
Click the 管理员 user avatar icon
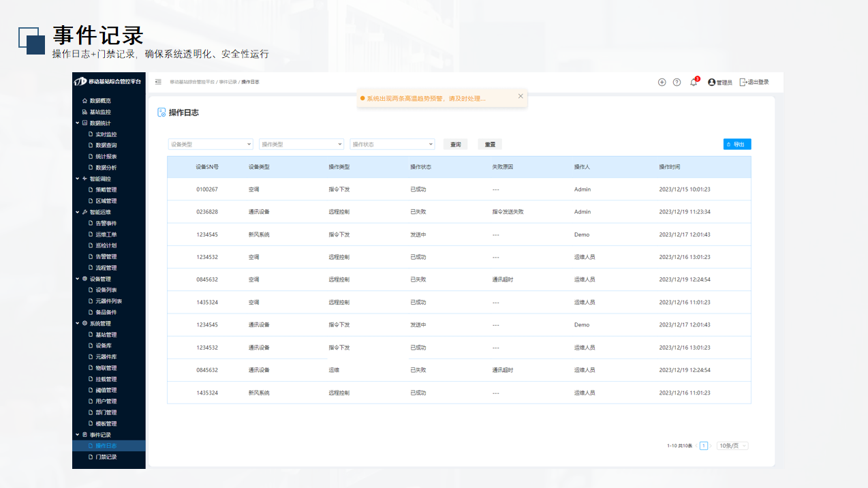[712, 82]
